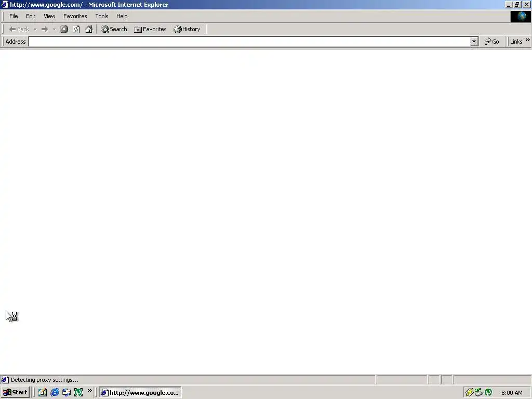Click the Winamp lightning tray icon
Screen dimensions: 532x399
coord(469,393)
